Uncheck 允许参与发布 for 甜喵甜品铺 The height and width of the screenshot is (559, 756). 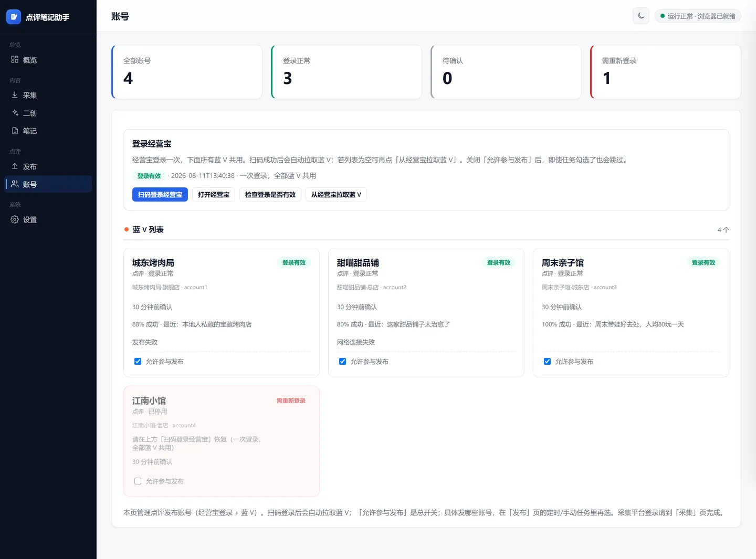(x=342, y=362)
